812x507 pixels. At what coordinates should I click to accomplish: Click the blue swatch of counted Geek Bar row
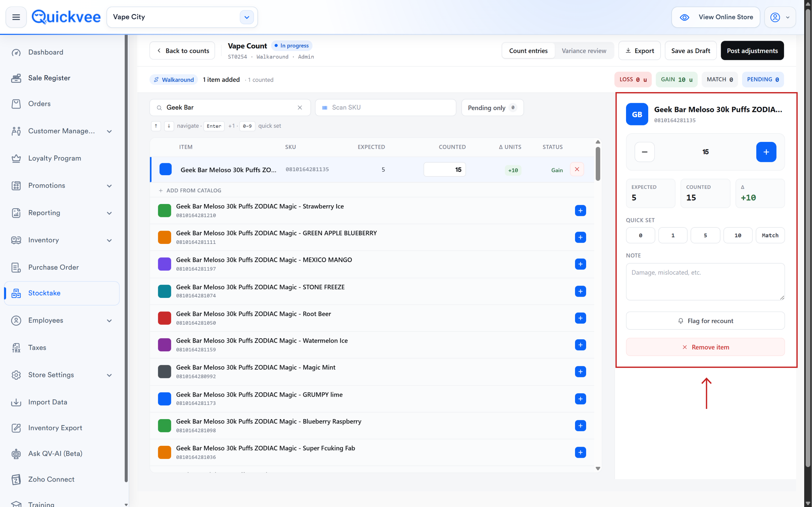pos(165,169)
